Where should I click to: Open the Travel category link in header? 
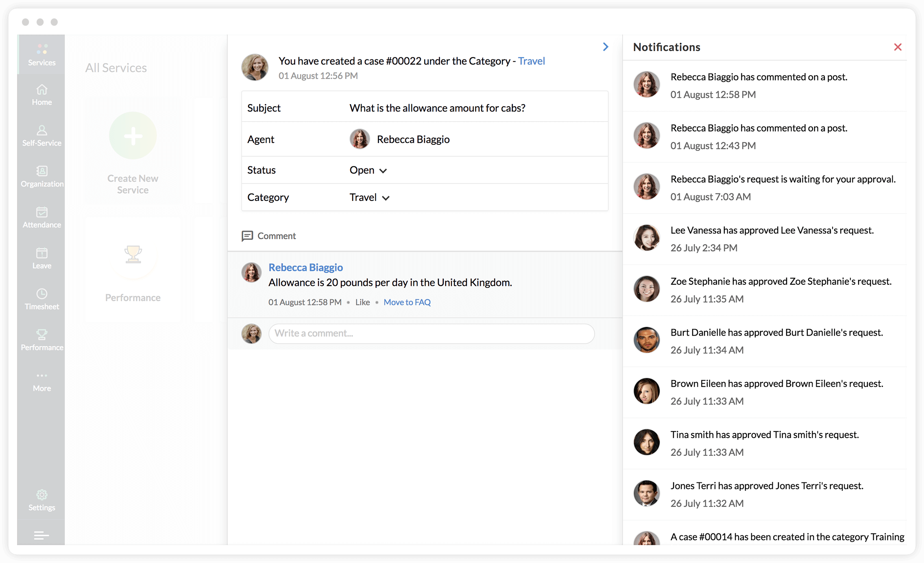531,61
